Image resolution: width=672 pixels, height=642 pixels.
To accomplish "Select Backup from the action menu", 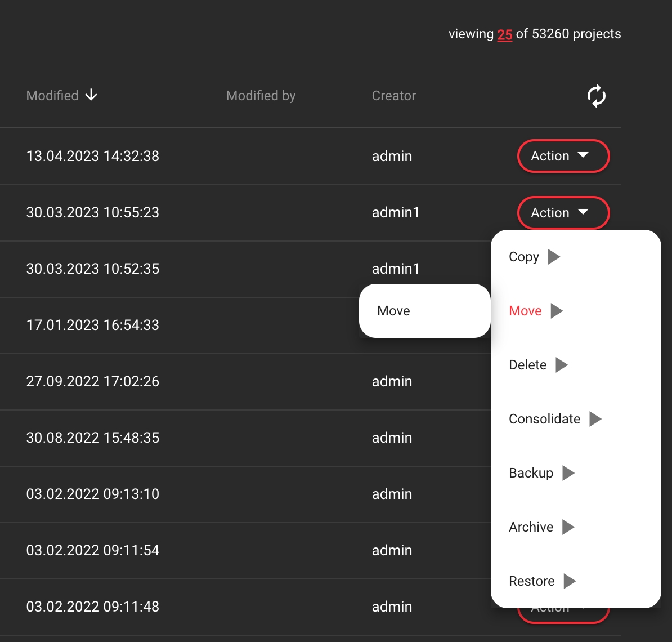I will click(x=531, y=473).
